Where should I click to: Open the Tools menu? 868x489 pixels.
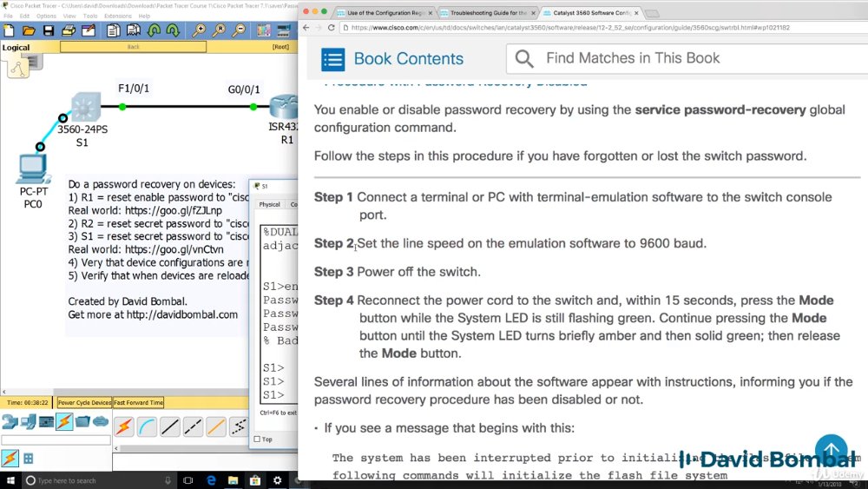tap(90, 16)
